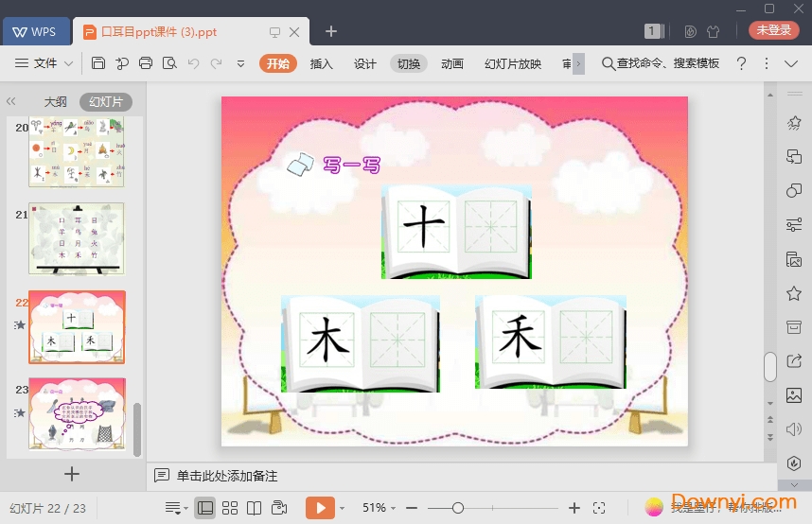Click the colorful beautify assistant icon
812x524 pixels.
coord(654,507)
